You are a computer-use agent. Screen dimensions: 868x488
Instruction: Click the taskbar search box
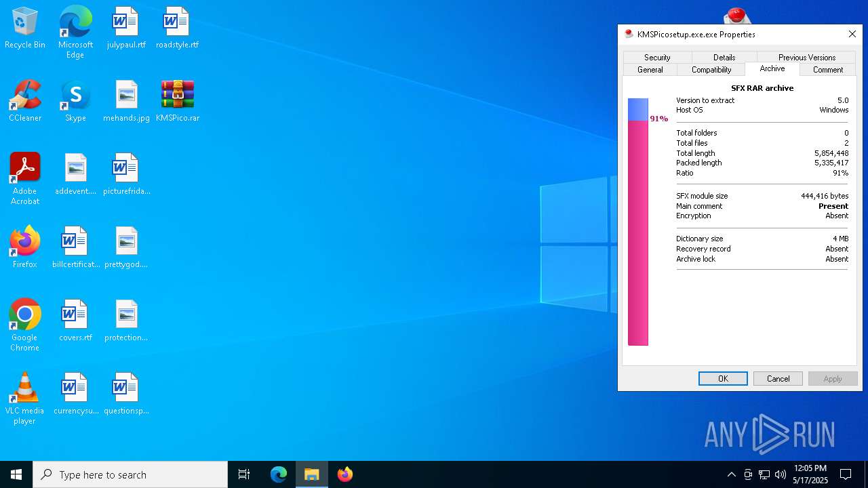(130, 474)
